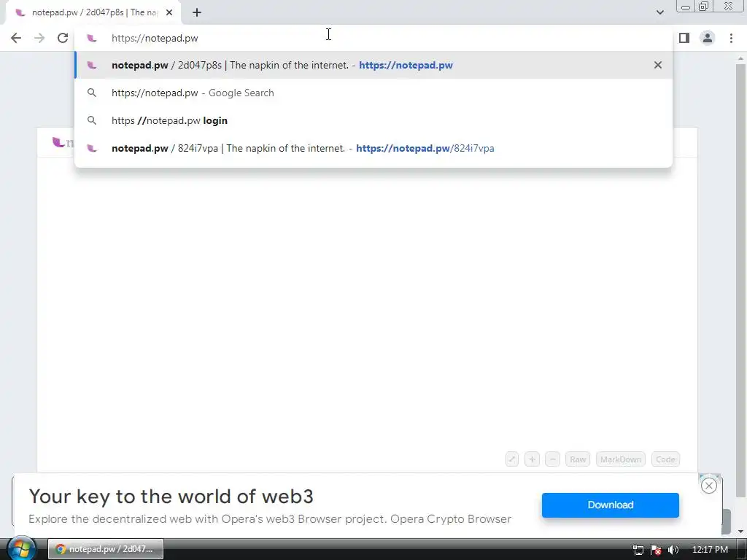Image resolution: width=747 pixels, height=560 pixels.
Task: Click the Code mode button
Action: click(x=665, y=459)
